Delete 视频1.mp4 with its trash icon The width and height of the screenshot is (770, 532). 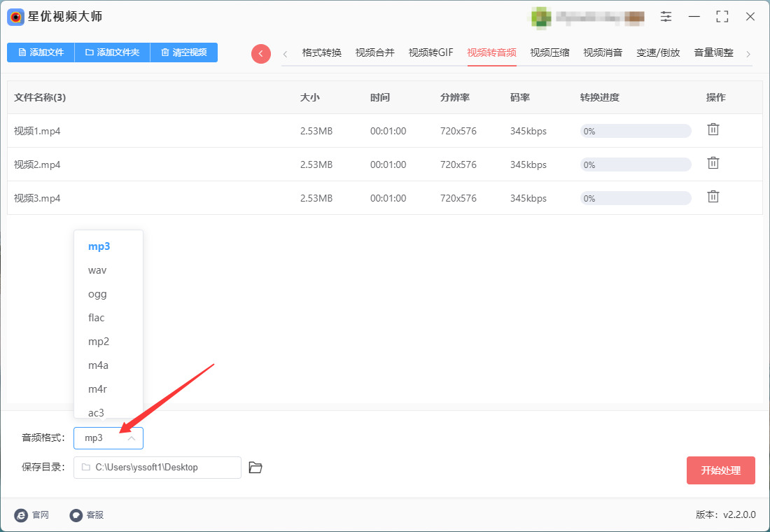713,129
